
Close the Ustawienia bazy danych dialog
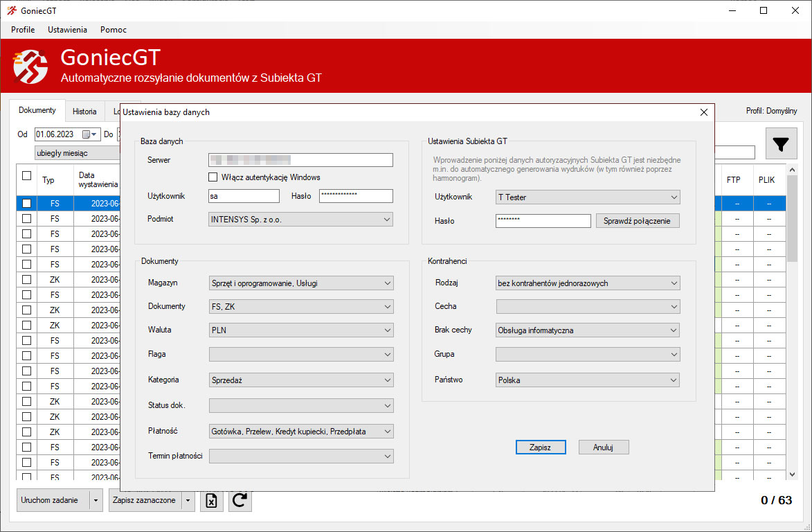click(704, 112)
